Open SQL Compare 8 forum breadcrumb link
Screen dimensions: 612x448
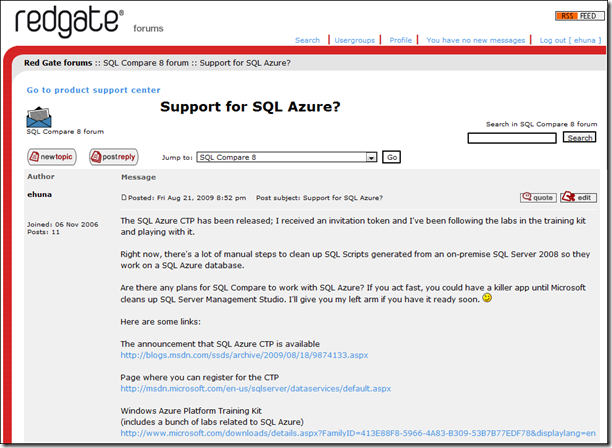(x=146, y=63)
